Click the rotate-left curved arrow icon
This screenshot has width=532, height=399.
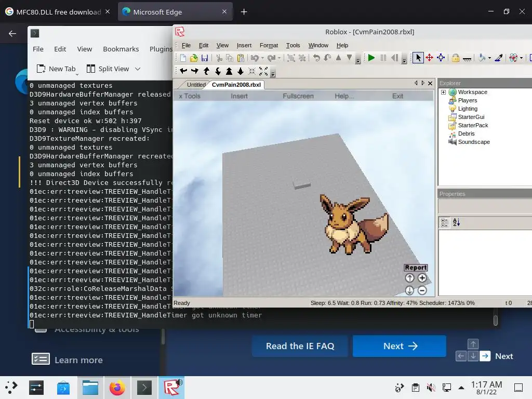pos(316,58)
